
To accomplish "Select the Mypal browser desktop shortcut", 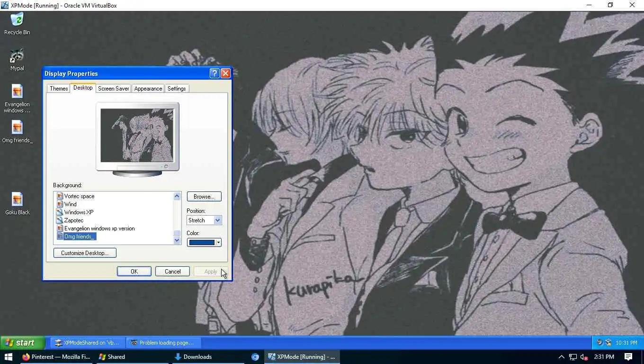I will (x=17, y=60).
